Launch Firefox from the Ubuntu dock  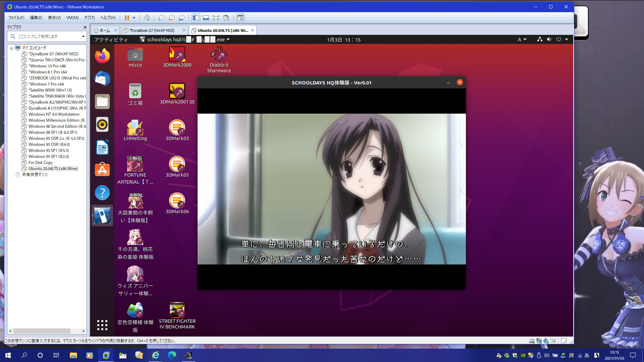102,56
